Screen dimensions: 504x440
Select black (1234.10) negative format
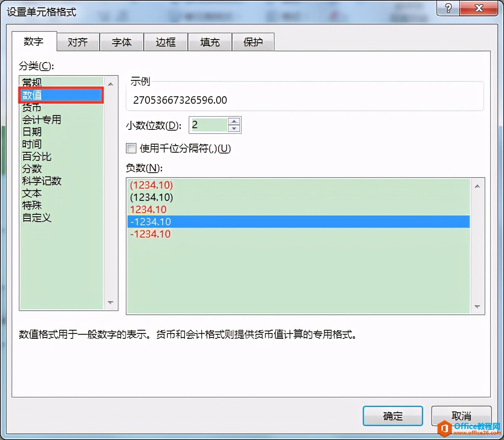(x=299, y=197)
